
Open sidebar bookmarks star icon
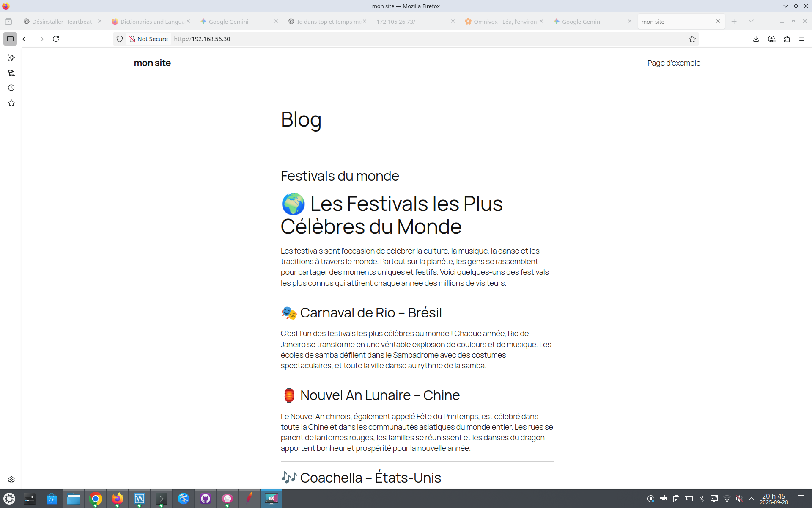click(11, 103)
